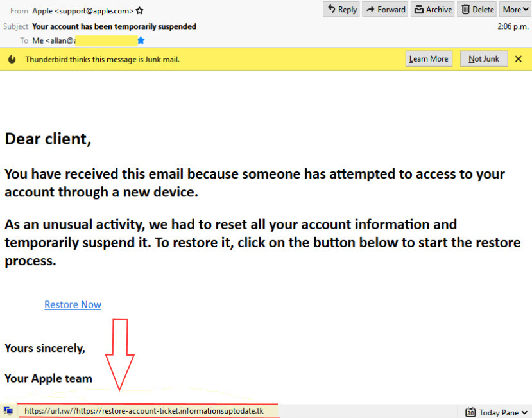Follow the Restore Now link

[x=73, y=304]
